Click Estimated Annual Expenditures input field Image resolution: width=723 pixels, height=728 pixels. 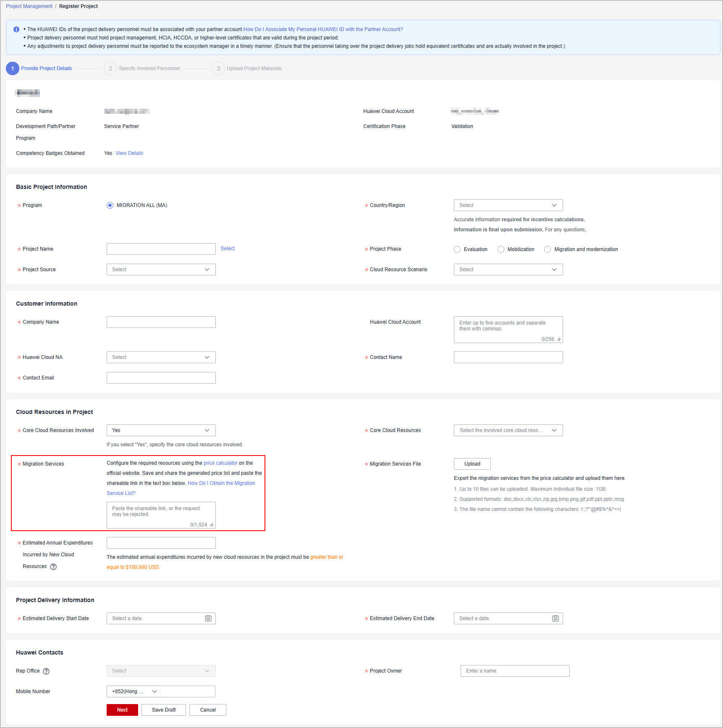[161, 543]
